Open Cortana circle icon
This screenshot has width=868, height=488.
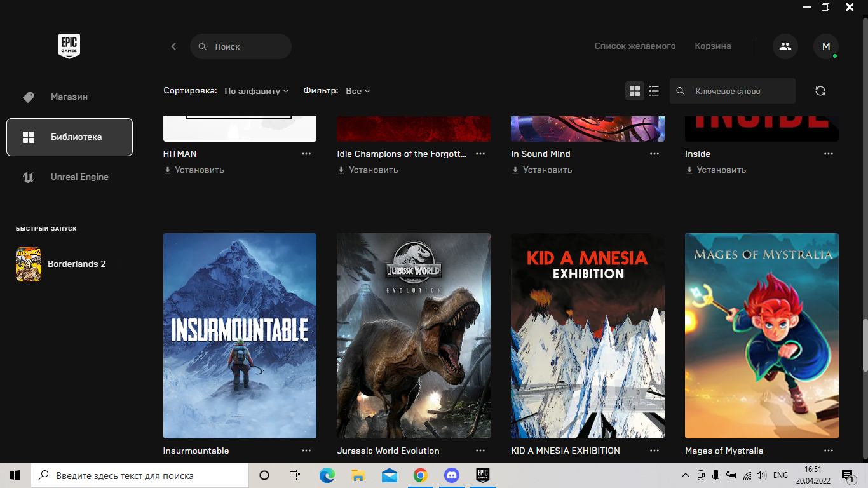point(264,475)
